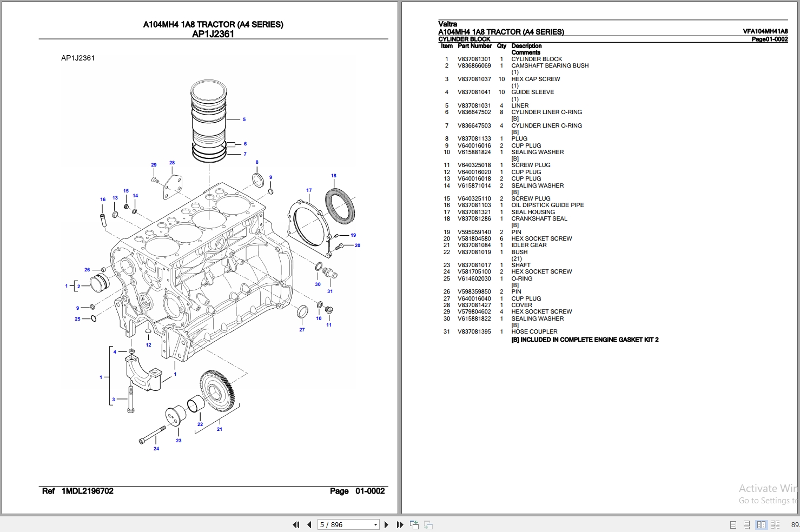This screenshot has height=532, width=800.
Task: Click the page field showing 5 / 896
Action: [x=341, y=524]
